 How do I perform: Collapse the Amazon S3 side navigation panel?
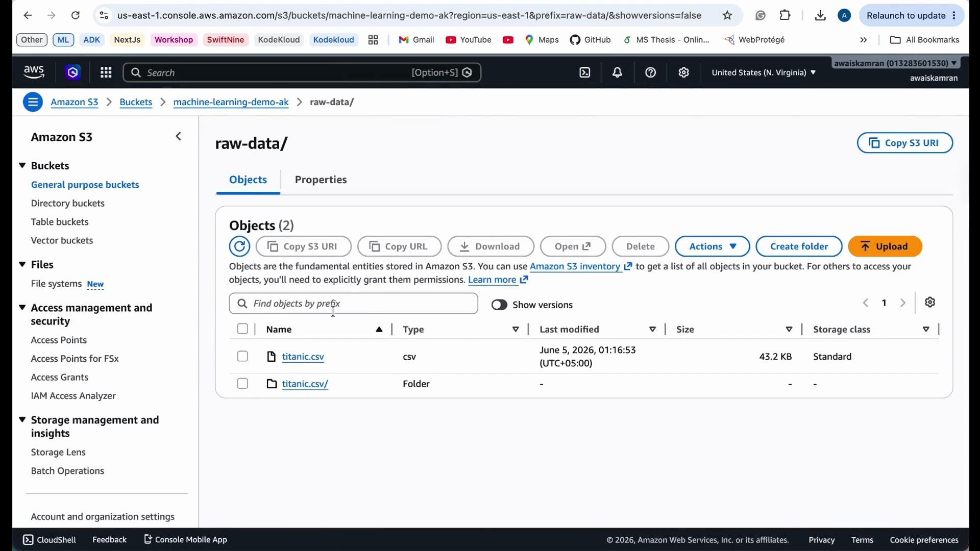[x=179, y=137]
